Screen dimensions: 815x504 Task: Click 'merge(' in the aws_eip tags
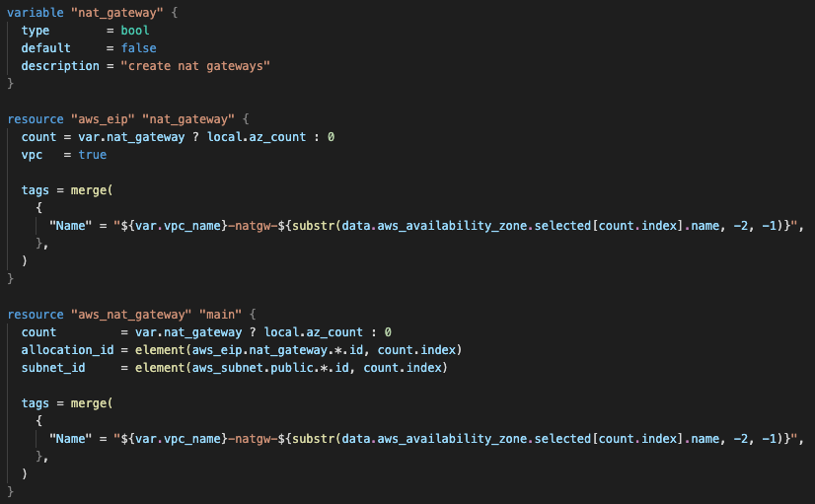[92, 190]
